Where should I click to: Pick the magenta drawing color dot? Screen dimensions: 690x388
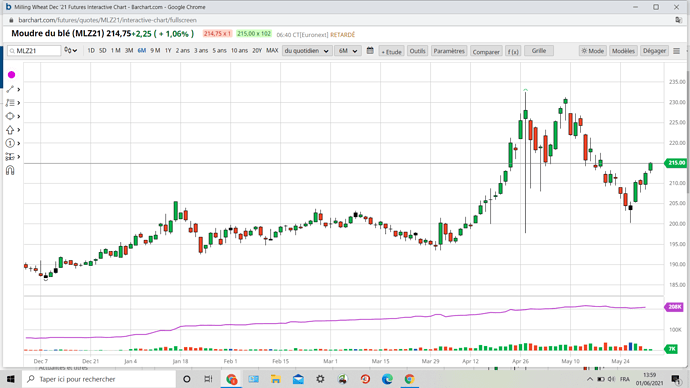11,75
